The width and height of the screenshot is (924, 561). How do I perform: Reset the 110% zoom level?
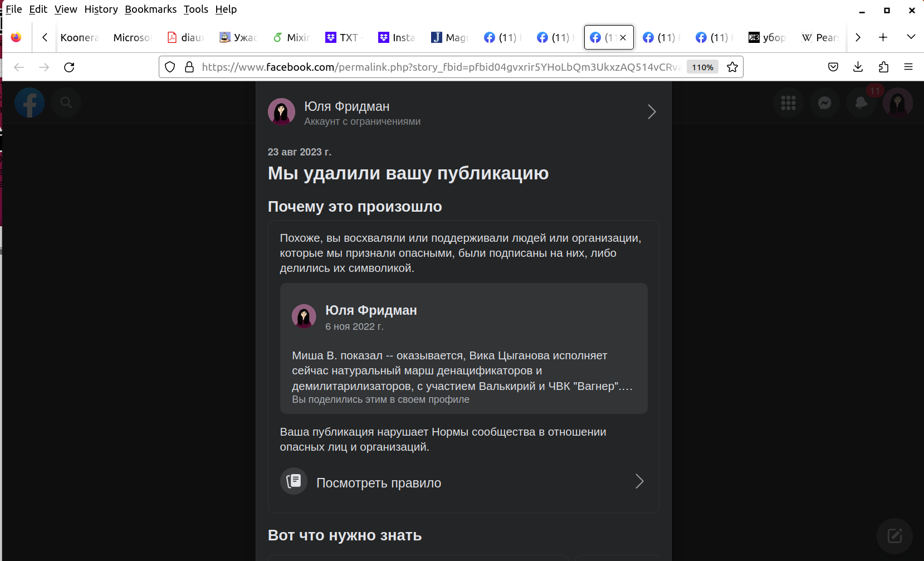pyautogui.click(x=702, y=67)
